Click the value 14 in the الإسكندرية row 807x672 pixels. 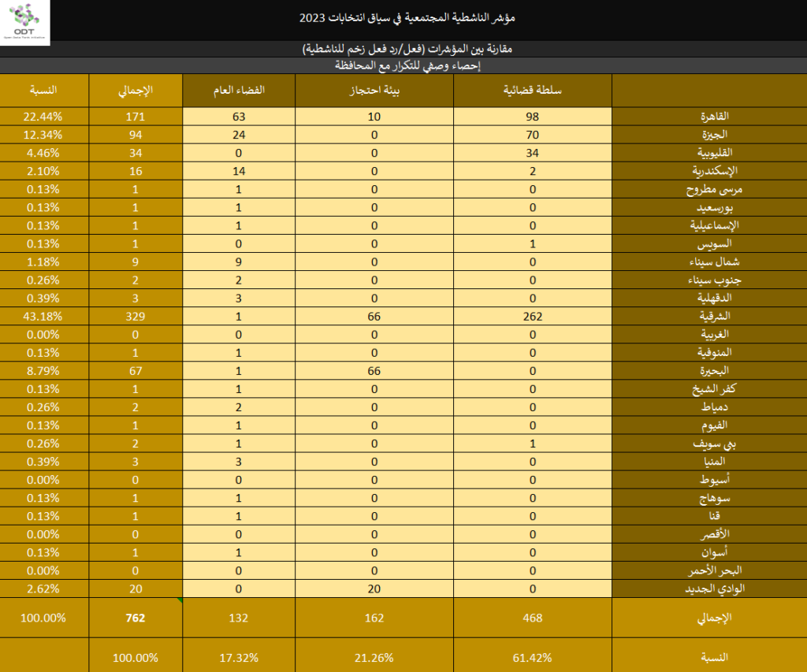click(x=239, y=171)
